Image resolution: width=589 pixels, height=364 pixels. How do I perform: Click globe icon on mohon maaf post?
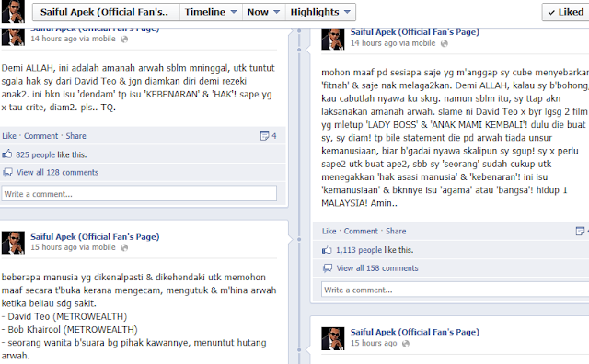(445, 43)
